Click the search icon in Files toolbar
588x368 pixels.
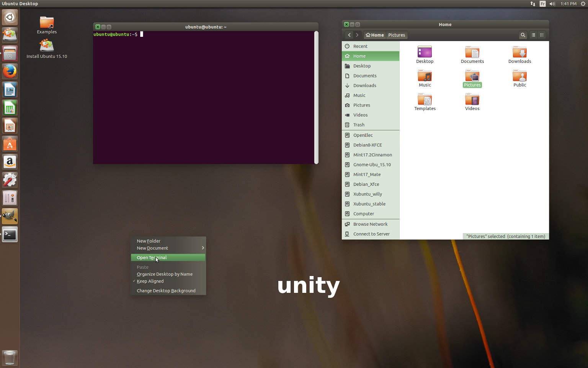pos(523,35)
